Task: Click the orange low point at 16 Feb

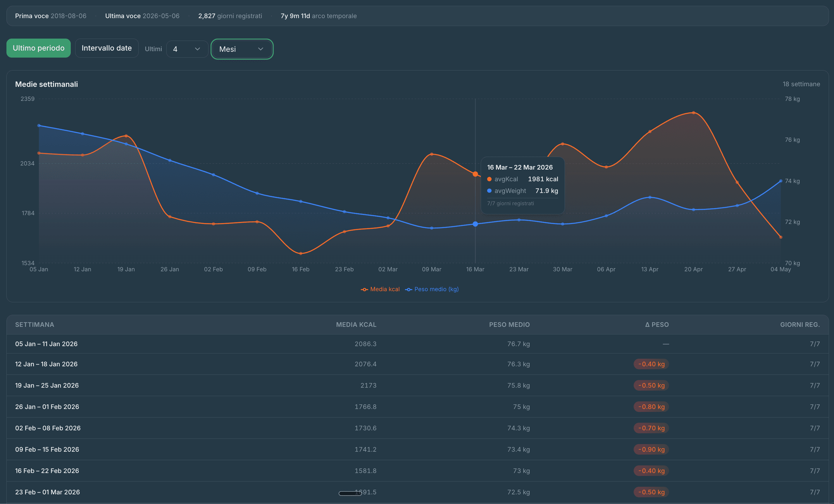Action: 301,253
